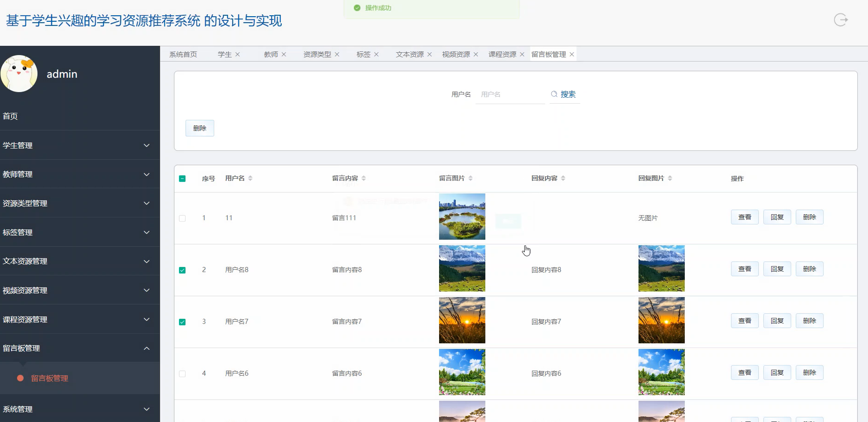Switch to the 课程资源 tab

pos(502,54)
